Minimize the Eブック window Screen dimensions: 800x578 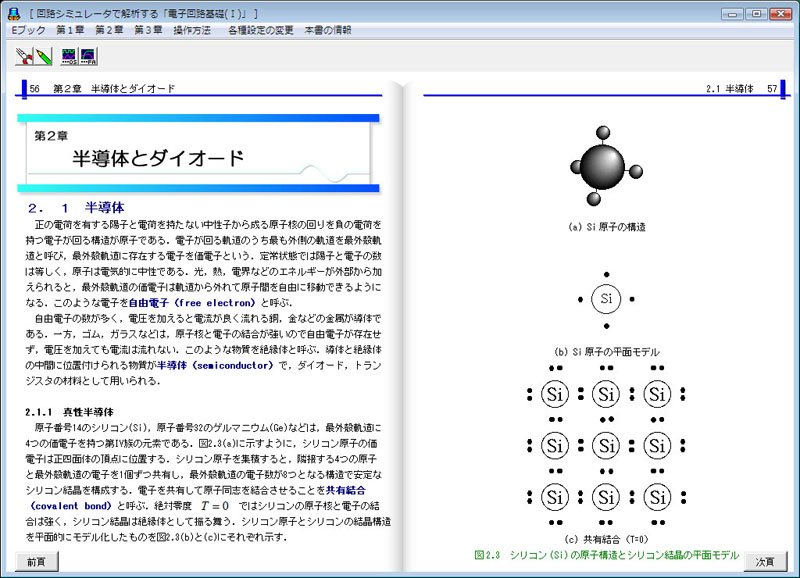coord(732,14)
